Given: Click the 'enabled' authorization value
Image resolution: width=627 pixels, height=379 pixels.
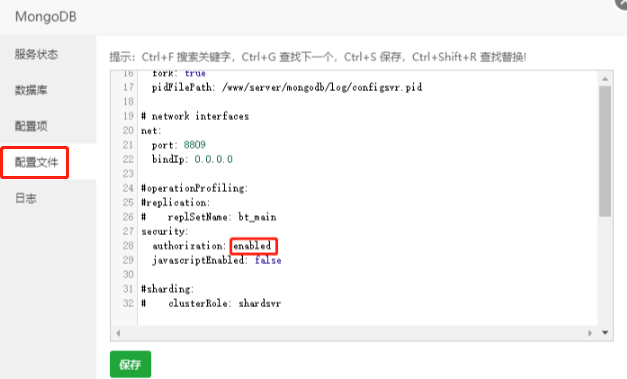Looking at the screenshot, I should (x=252, y=245).
